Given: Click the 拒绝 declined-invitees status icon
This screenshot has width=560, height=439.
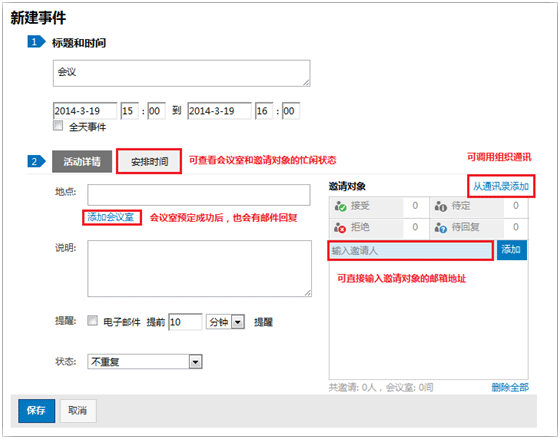Looking at the screenshot, I should [x=340, y=228].
